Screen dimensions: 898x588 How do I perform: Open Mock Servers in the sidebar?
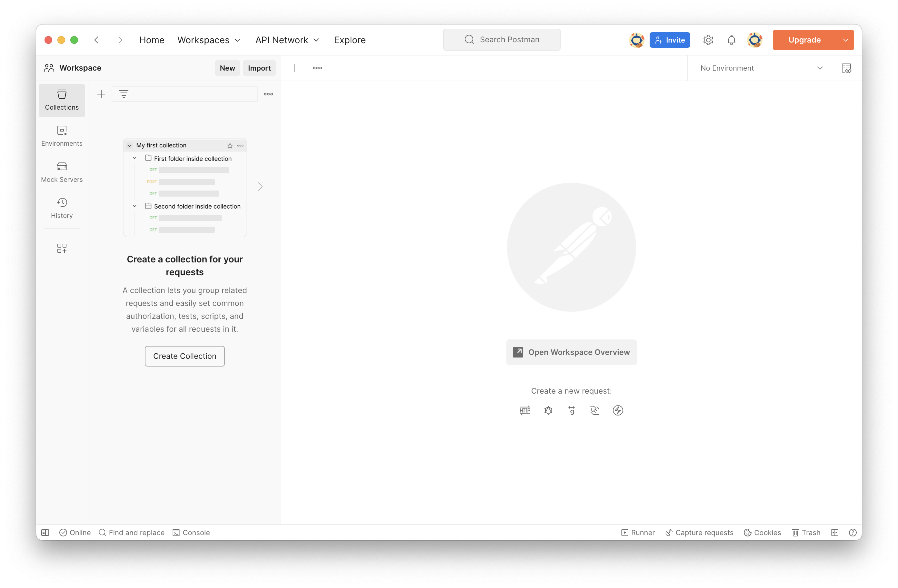(62, 172)
